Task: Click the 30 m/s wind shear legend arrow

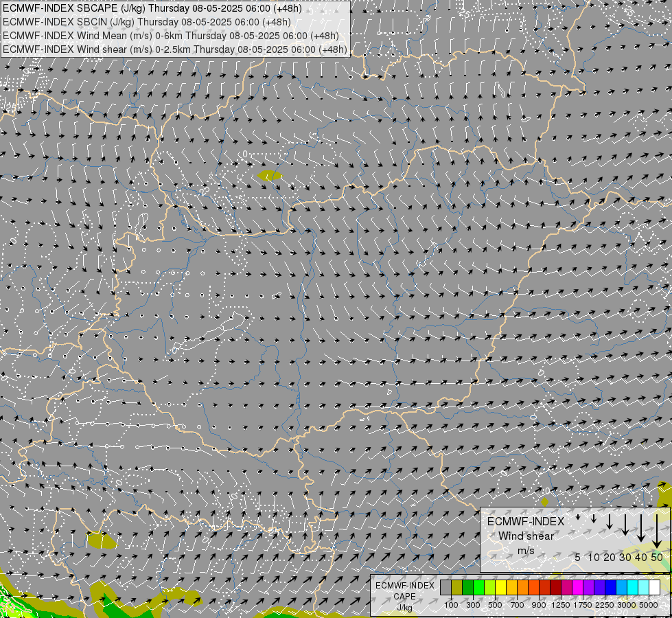Action: (625, 525)
